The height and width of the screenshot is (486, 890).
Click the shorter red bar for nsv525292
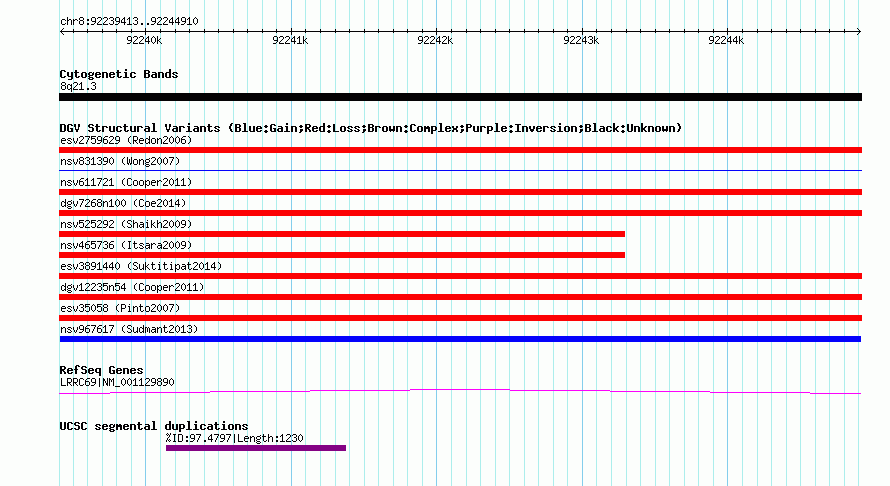[x=342, y=234]
